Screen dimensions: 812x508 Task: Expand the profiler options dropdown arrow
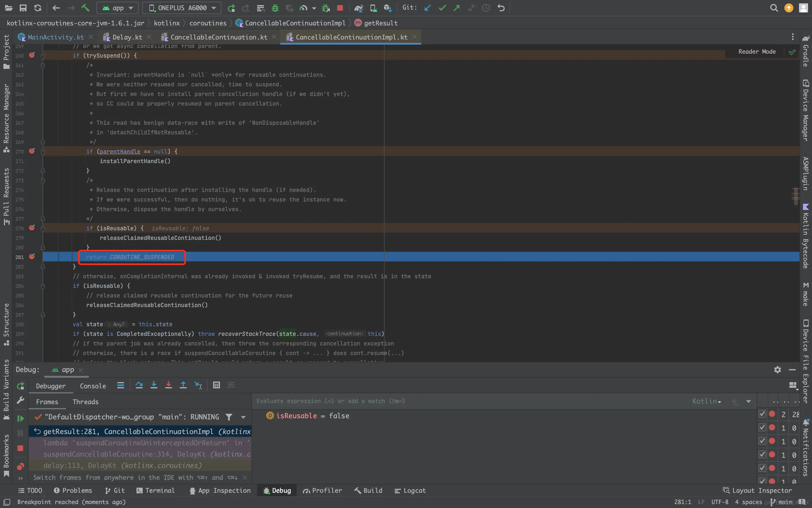(x=314, y=8)
